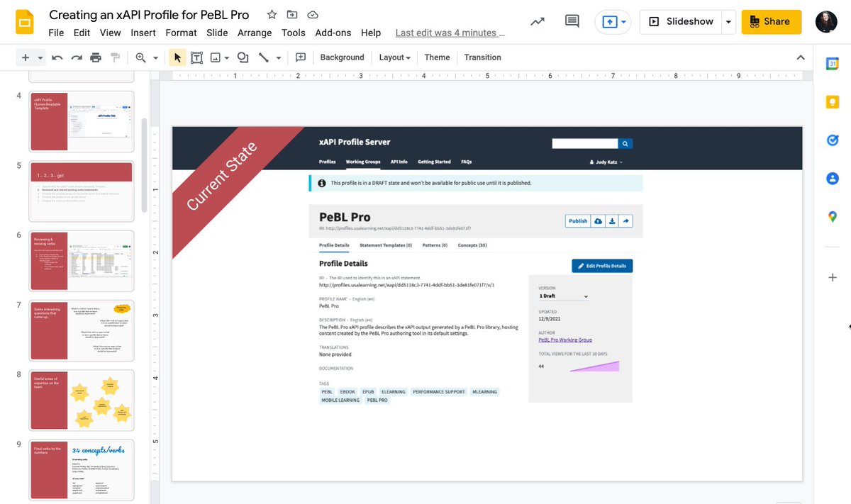This screenshot has width=851, height=504.
Task: Click the Background button
Action: 342,57
